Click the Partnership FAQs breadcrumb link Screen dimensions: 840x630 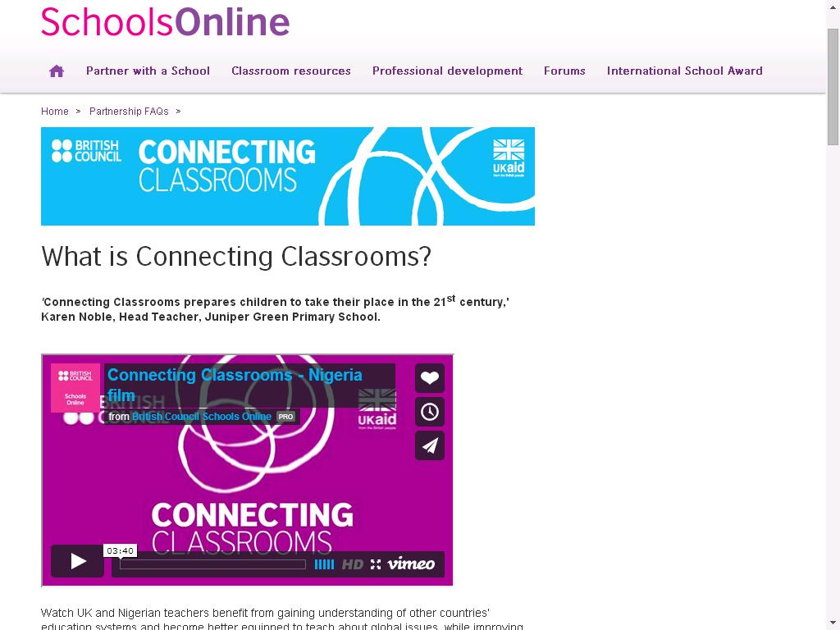coord(129,112)
